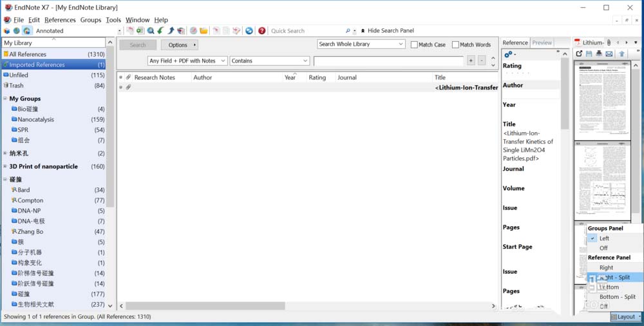The image size is (644, 326).
Task: Open EndNote Help red question icon
Action: tap(261, 31)
